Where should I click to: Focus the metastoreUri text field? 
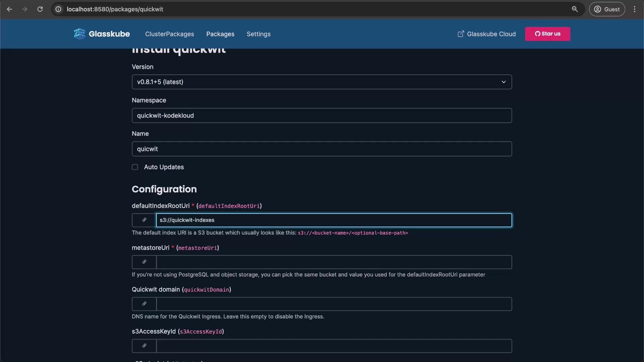coord(334,262)
